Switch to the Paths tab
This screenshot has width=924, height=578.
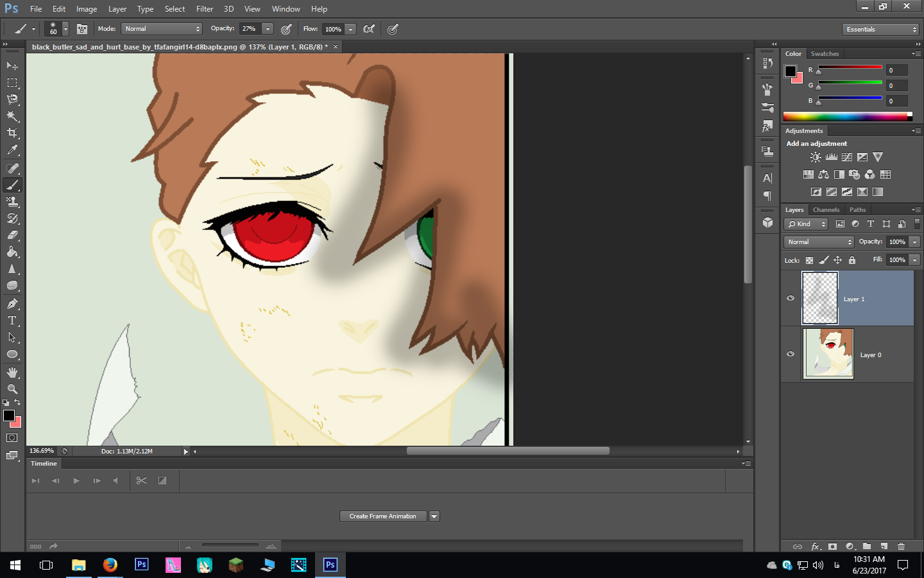858,210
